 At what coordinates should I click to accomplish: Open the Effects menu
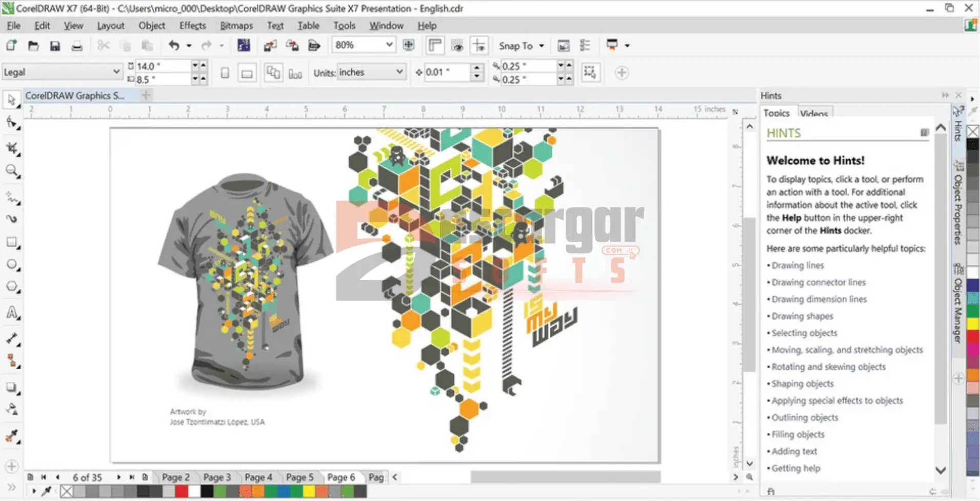[x=192, y=25]
